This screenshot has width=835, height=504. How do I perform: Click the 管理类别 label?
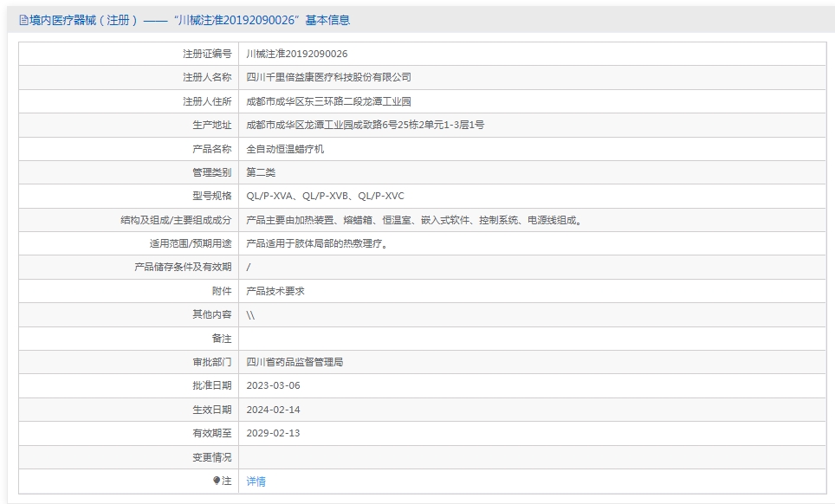(212, 172)
